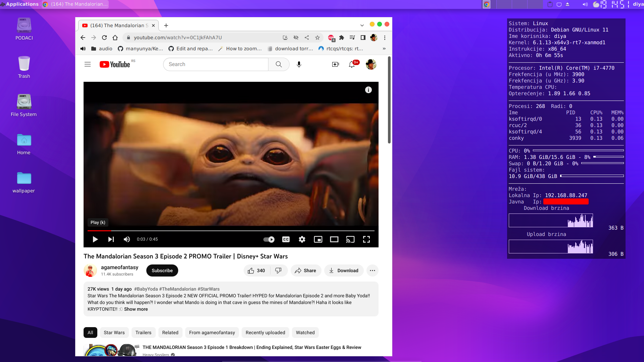Viewport: 644px width, 362px height.
Task: Open Chrome three-dot menu
Action: [385, 38]
